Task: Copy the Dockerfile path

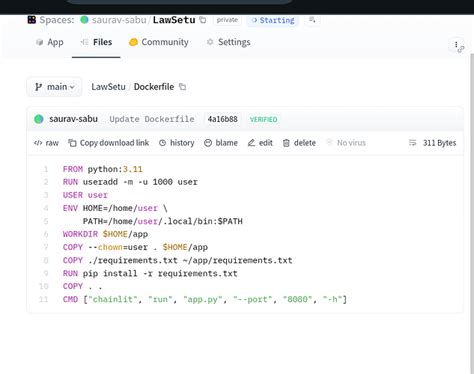Action: click(x=182, y=87)
